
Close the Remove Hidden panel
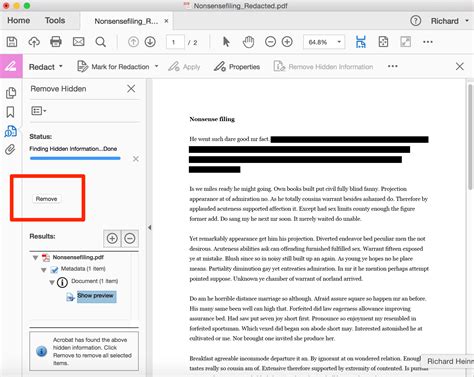click(131, 88)
